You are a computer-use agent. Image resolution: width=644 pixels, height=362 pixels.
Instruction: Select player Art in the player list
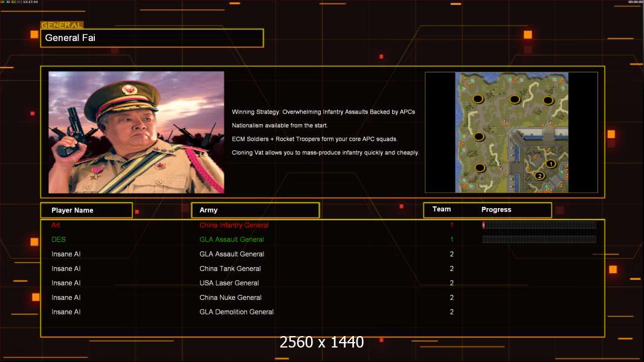click(x=56, y=225)
